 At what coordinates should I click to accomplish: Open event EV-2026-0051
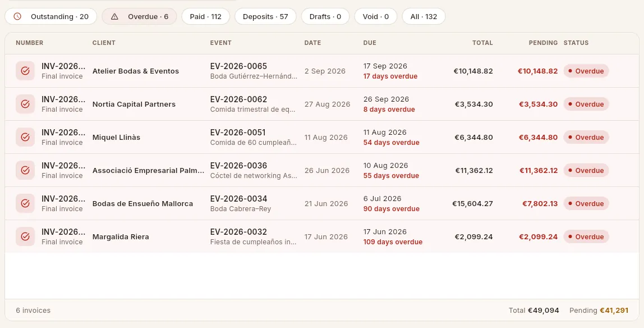coord(238,133)
